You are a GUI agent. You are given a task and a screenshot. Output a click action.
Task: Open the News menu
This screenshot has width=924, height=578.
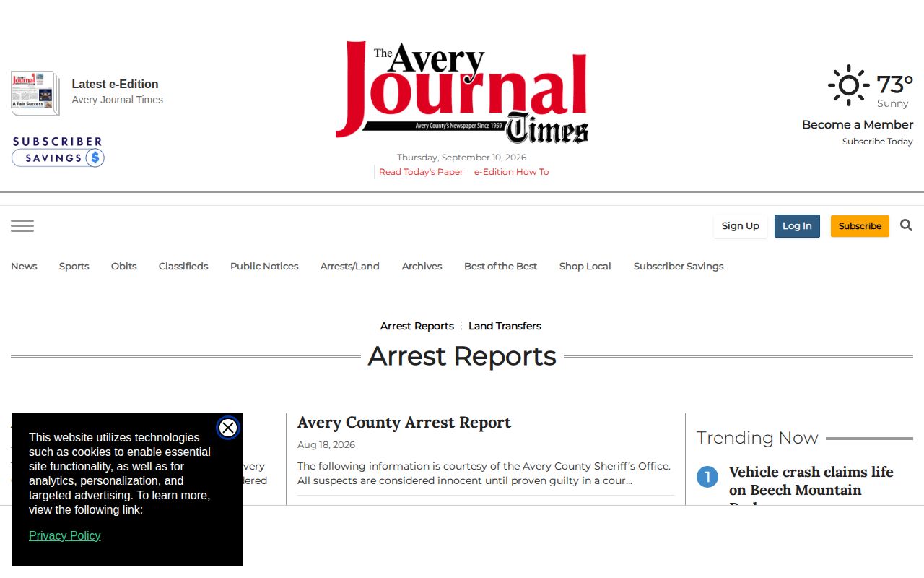tap(24, 266)
